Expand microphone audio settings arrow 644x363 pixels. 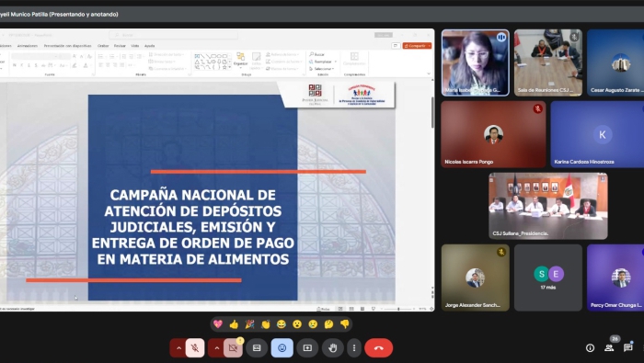(178, 347)
